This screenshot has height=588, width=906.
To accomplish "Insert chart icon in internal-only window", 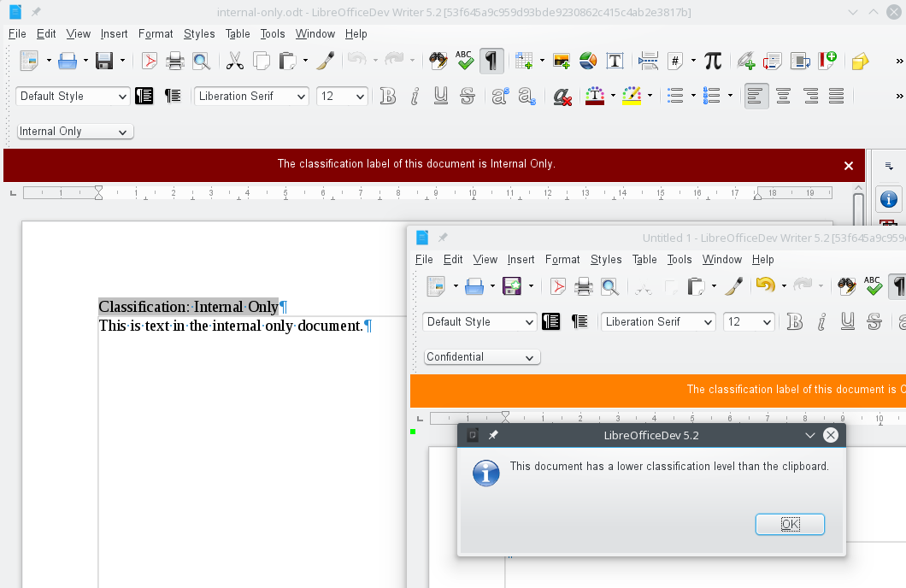I will 588,61.
